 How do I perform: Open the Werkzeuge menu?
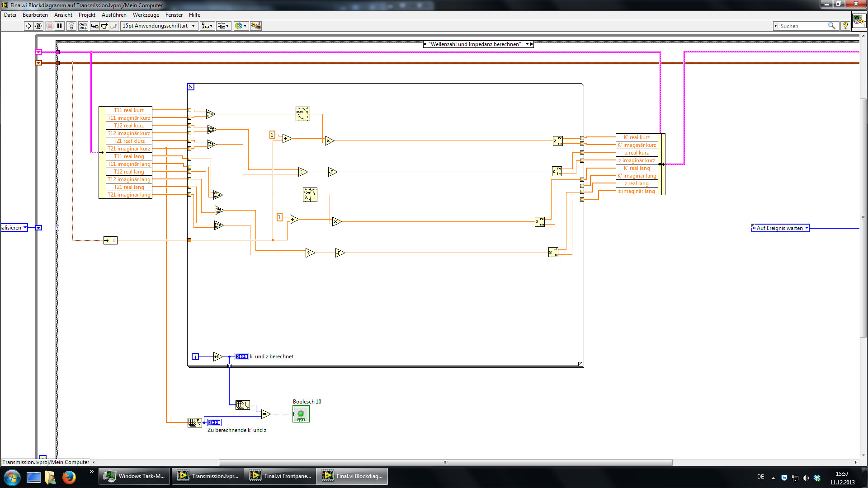(x=146, y=15)
